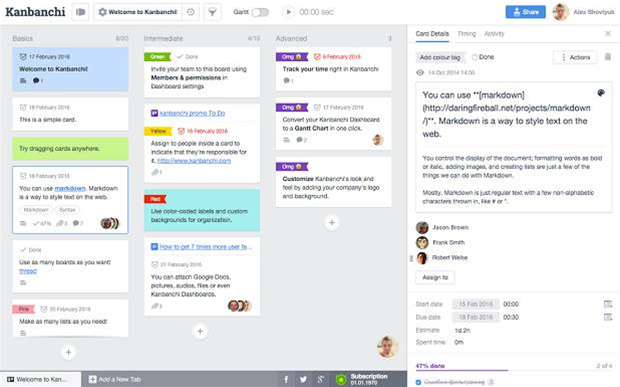Toggle the sidebar panel icon next to logo

pos(80,12)
